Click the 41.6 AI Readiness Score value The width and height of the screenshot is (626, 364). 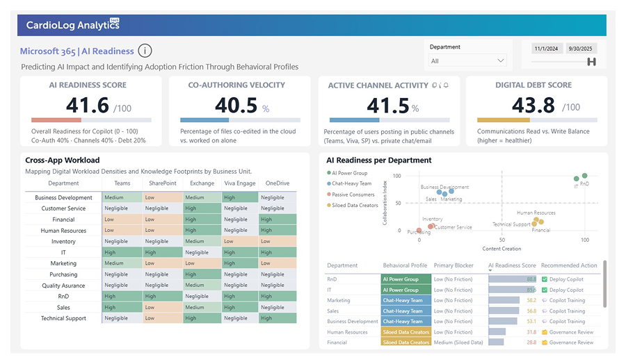[x=88, y=106]
